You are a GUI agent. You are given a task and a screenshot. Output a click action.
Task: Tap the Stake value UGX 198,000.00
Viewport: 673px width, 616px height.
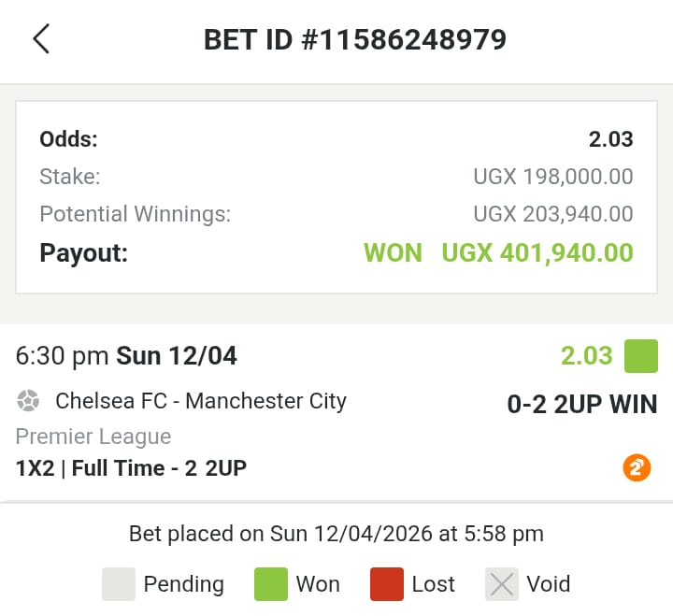click(553, 177)
